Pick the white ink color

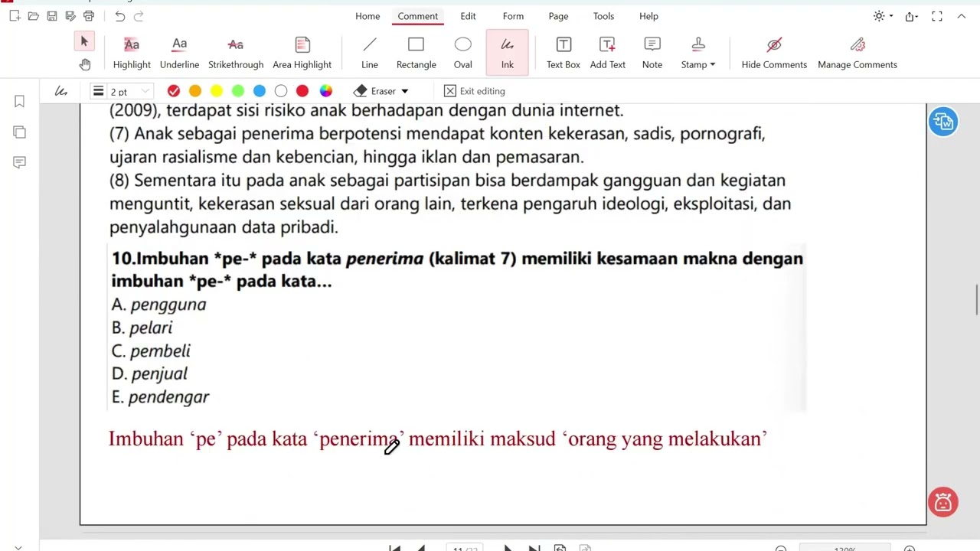tap(281, 91)
